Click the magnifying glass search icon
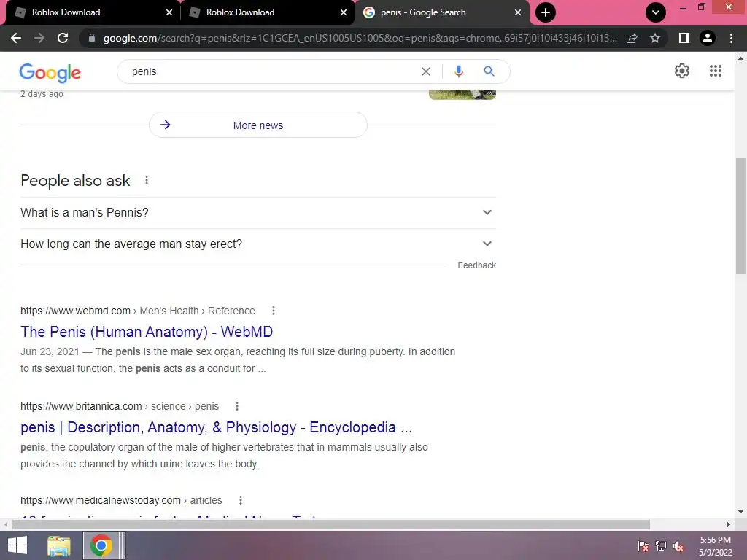747x560 pixels. click(489, 71)
